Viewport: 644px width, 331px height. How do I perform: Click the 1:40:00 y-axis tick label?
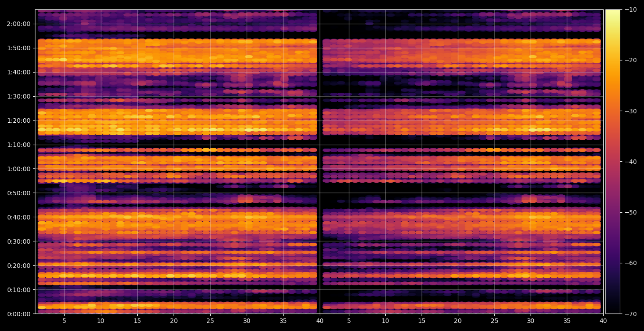click(18, 72)
